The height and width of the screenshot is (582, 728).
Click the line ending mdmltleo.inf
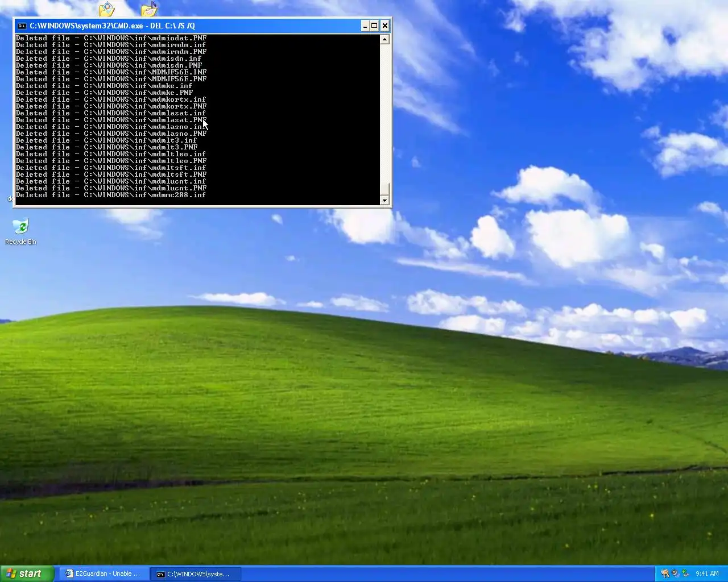coord(111,154)
